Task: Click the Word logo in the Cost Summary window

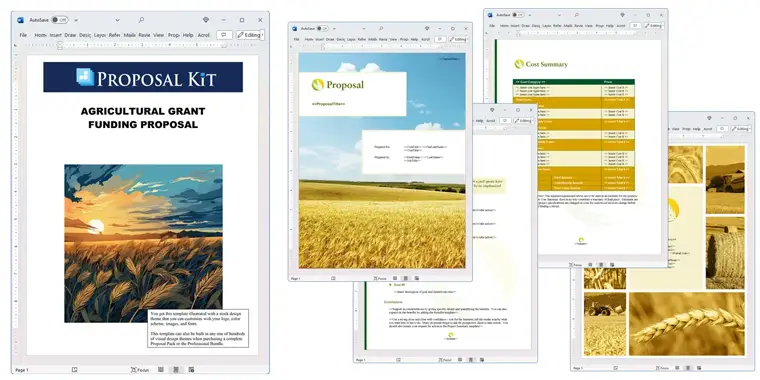Action: (491, 15)
